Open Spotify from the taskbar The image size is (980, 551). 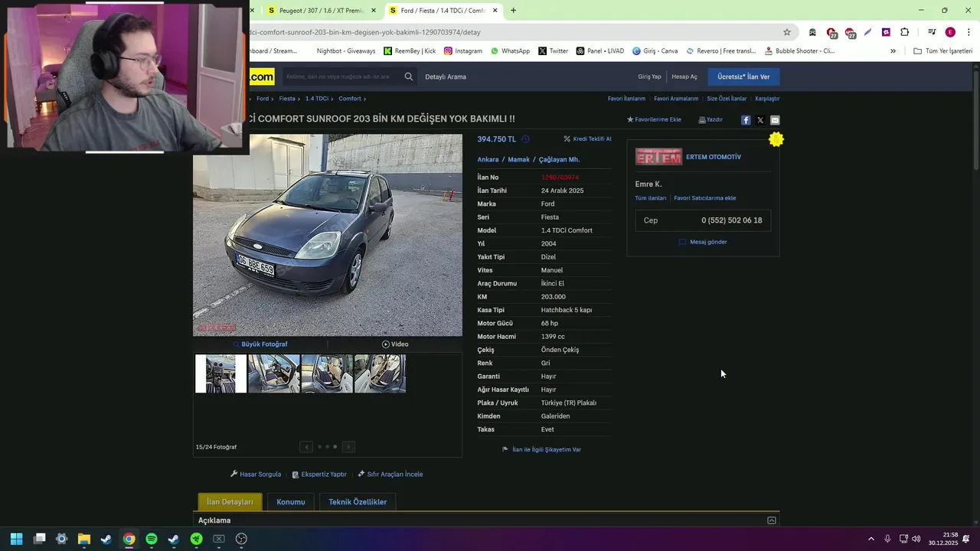point(152,539)
